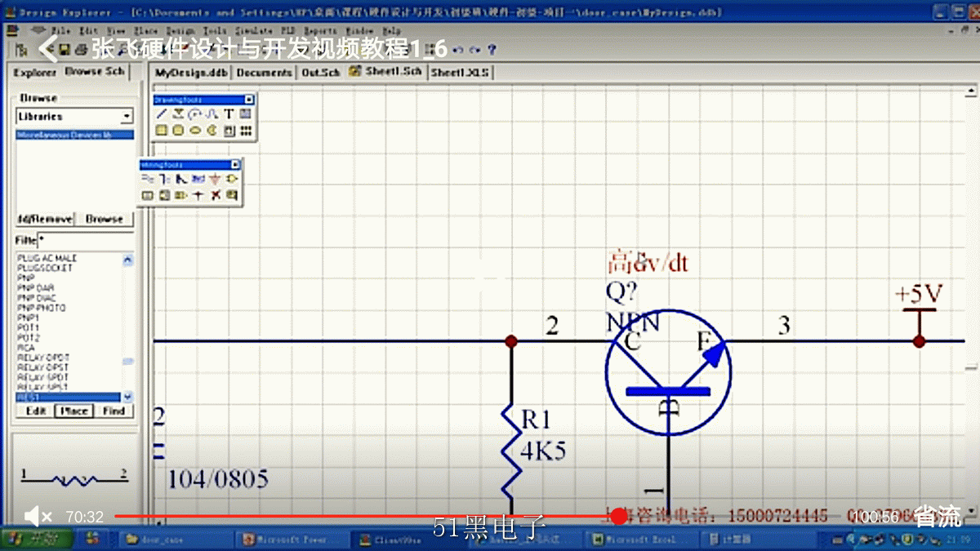Image resolution: width=980 pixels, height=551 pixels.
Task: Select the place graphic image tool
Action: [x=229, y=131]
